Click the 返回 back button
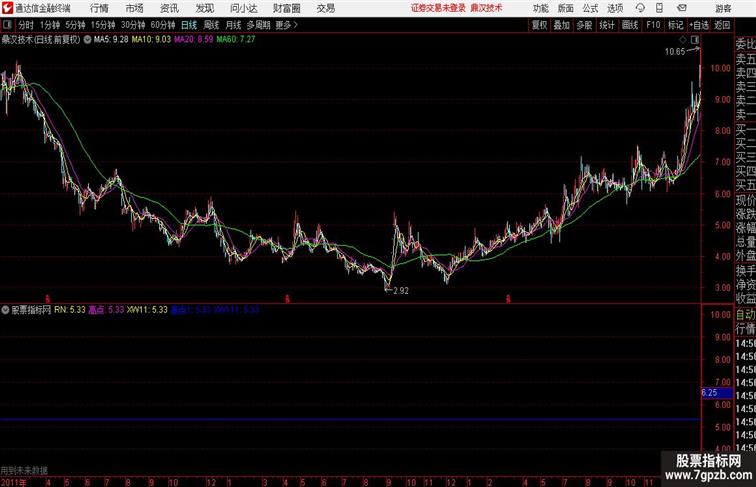The height and width of the screenshot is (487, 756). (x=722, y=25)
